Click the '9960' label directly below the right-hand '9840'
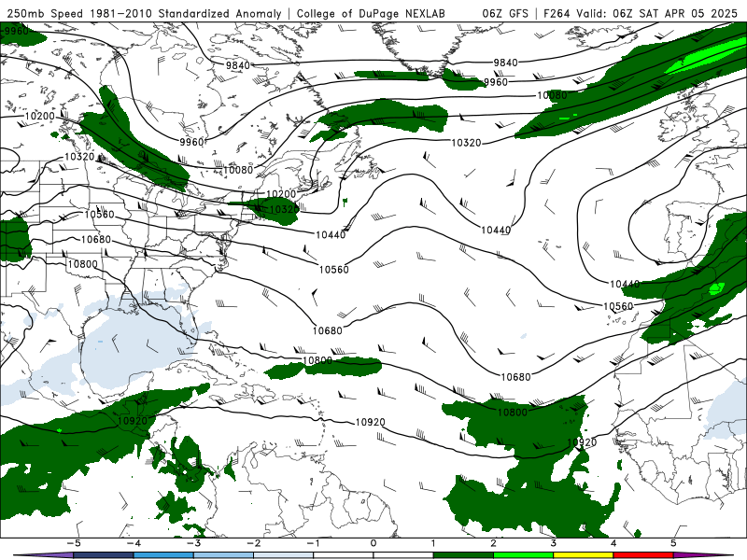This screenshot has width=747, height=560. click(496, 82)
